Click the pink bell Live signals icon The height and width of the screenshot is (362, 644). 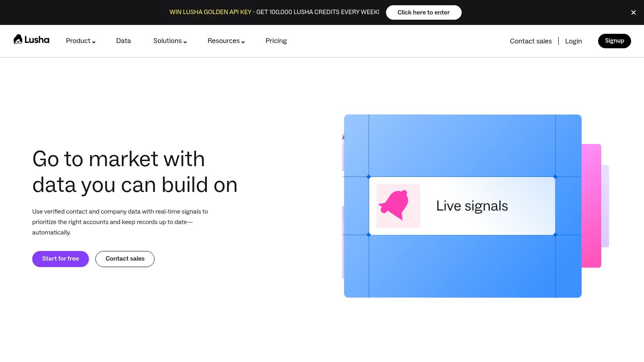point(398,206)
